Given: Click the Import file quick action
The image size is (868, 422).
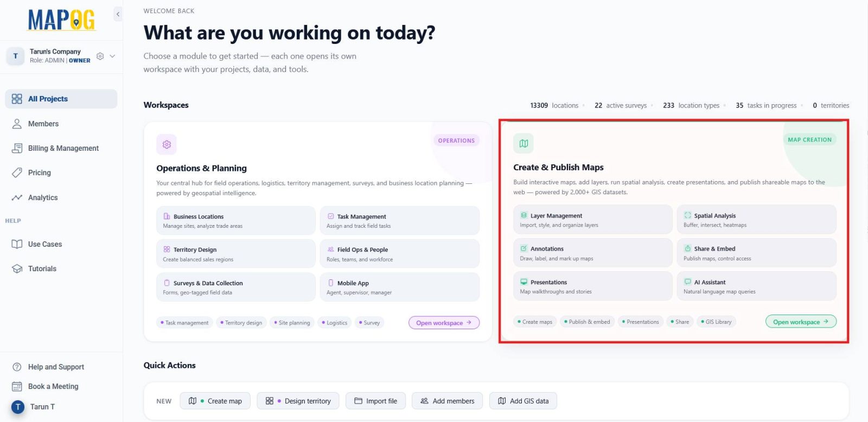Looking at the screenshot, I should pos(375,401).
